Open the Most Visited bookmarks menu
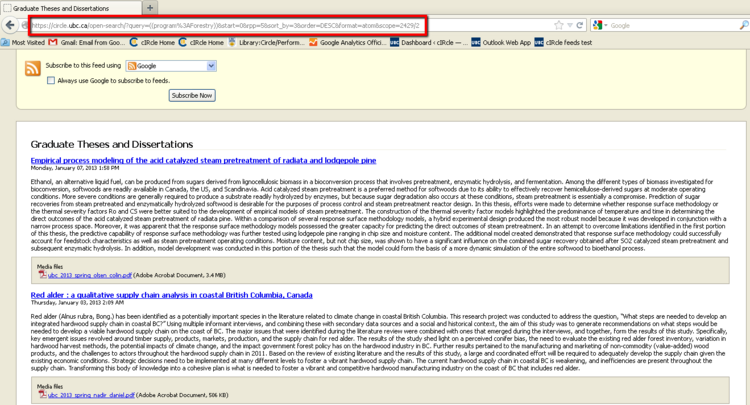 [26, 43]
